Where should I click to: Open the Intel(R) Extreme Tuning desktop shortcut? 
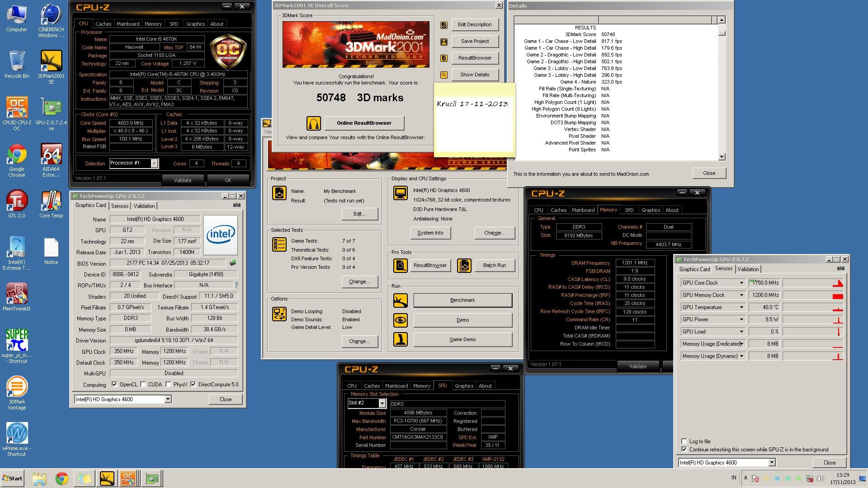tap(17, 253)
